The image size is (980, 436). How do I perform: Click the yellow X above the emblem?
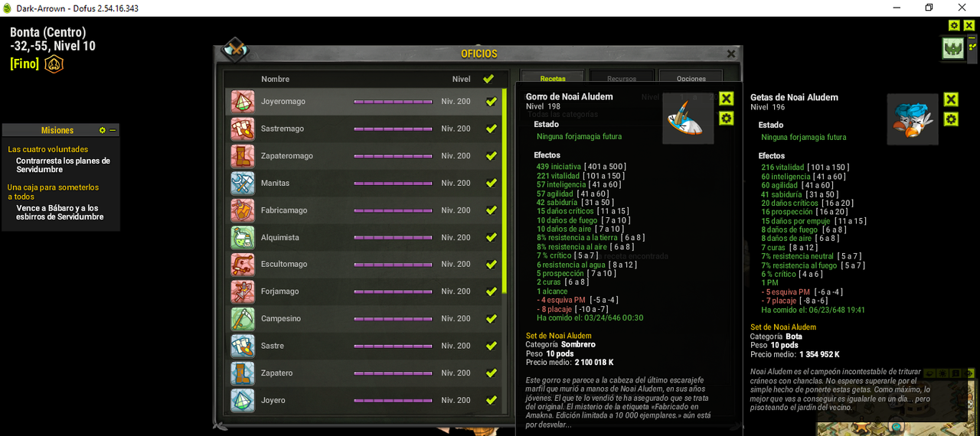[969, 25]
